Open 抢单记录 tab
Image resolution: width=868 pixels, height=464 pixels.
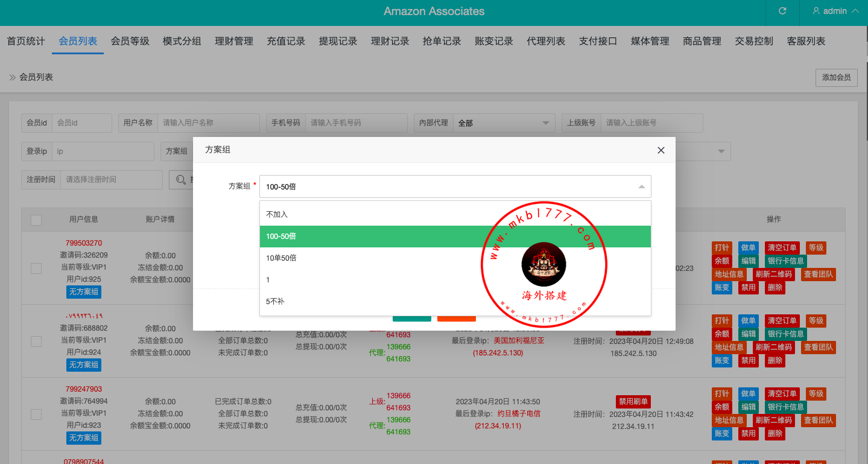coord(442,41)
